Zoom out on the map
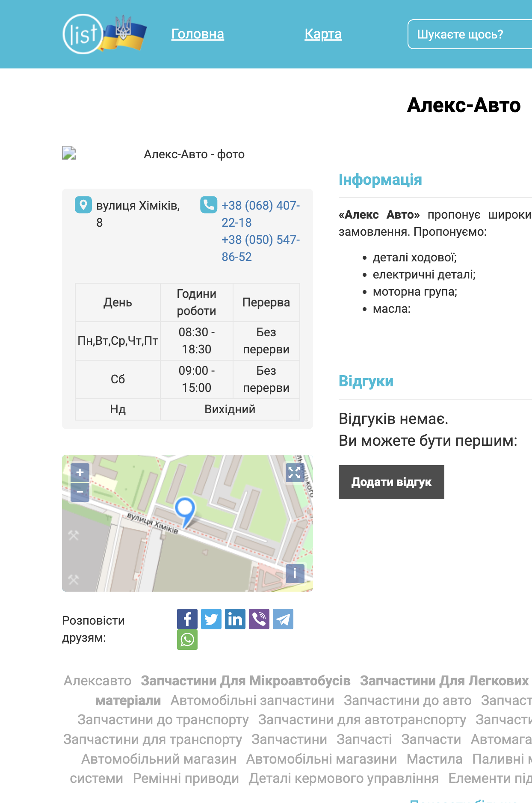 point(80,492)
